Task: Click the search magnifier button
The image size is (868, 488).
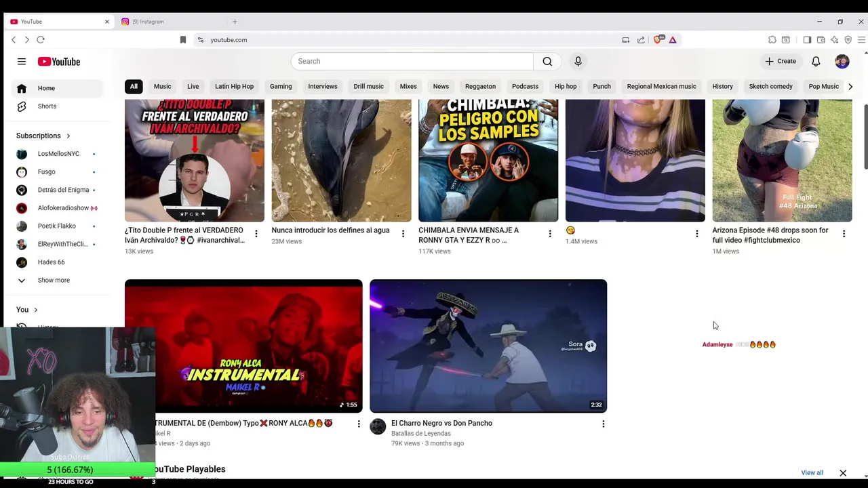Action: click(547, 61)
